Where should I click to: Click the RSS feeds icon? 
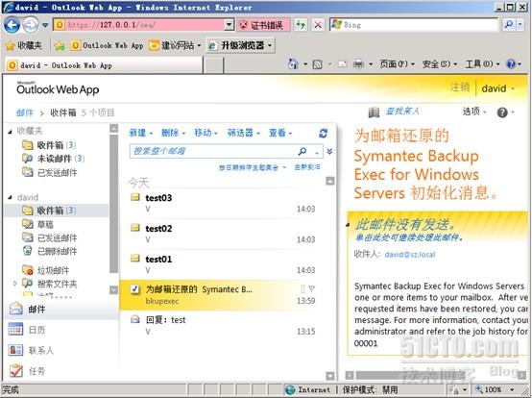pos(317,63)
